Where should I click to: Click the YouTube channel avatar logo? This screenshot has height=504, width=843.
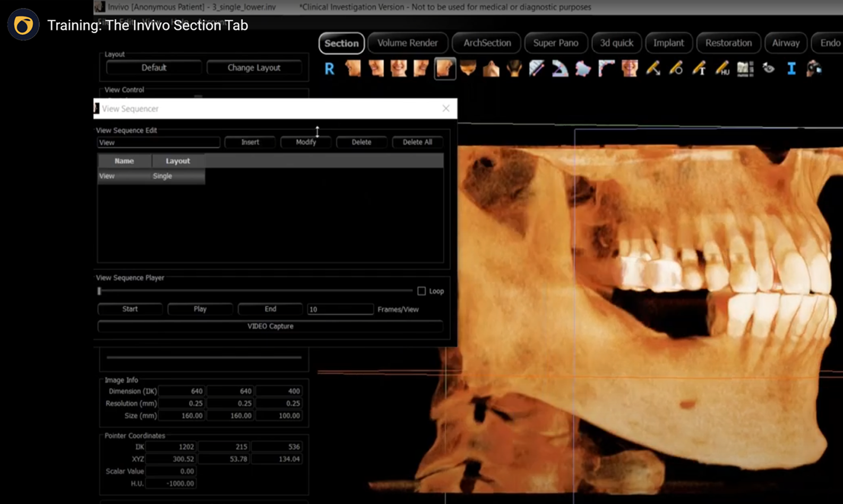[x=23, y=25]
